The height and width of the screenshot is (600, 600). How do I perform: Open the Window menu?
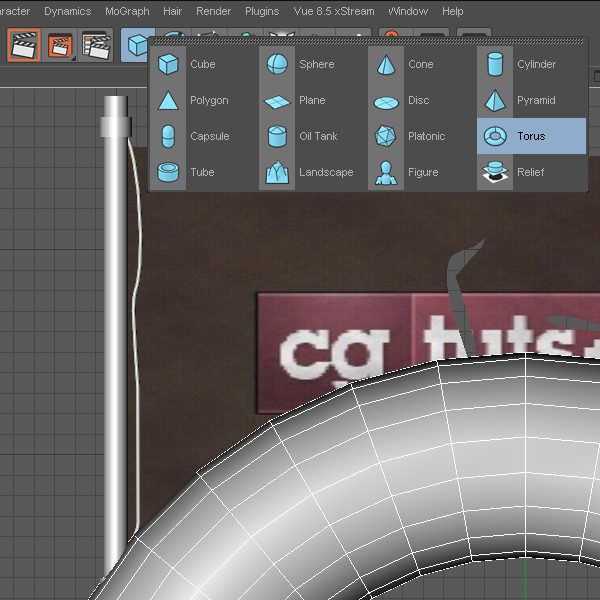pyautogui.click(x=408, y=11)
